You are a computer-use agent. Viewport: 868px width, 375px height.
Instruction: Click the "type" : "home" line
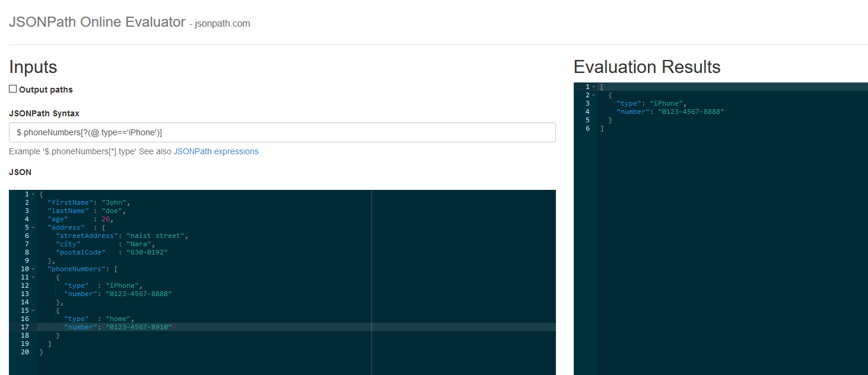click(x=100, y=319)
